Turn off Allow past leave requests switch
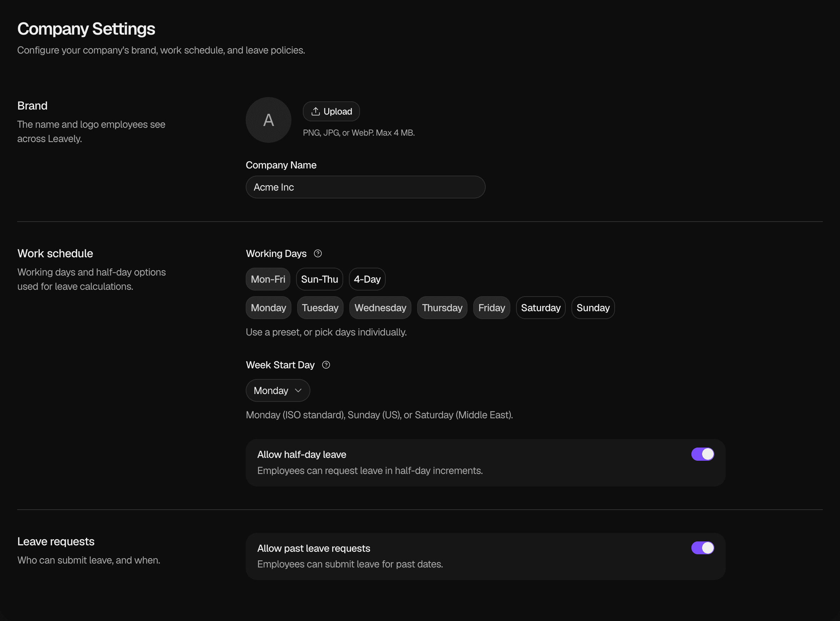 pyautogui.click(x=703, y=548)
